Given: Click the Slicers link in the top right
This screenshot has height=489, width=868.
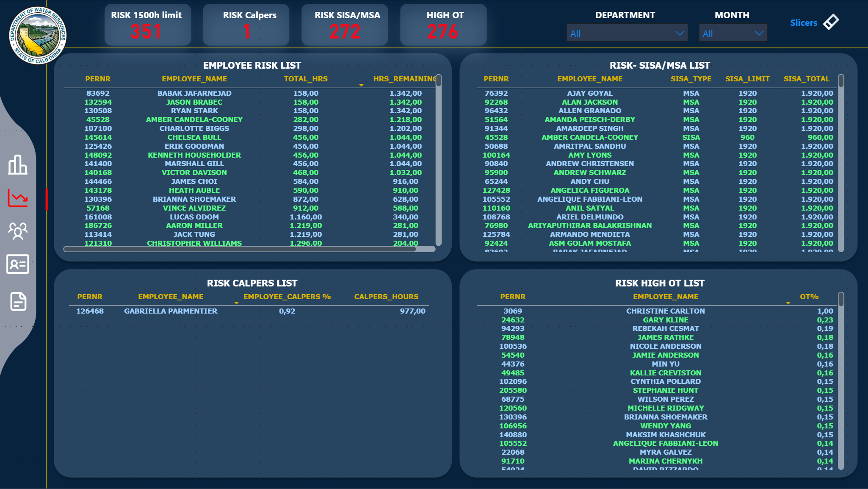Looking at the screenshot, I should point(804,22).
